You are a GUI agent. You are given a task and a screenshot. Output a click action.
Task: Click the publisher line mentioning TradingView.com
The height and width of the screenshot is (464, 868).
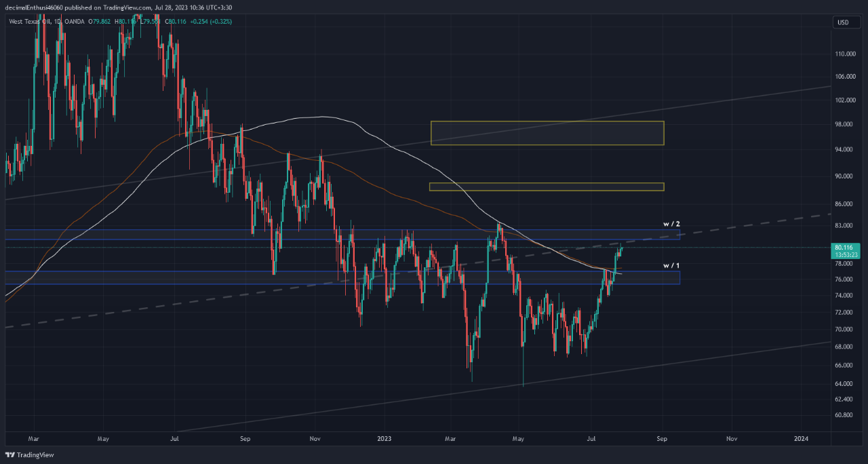(x=117, y=7)
